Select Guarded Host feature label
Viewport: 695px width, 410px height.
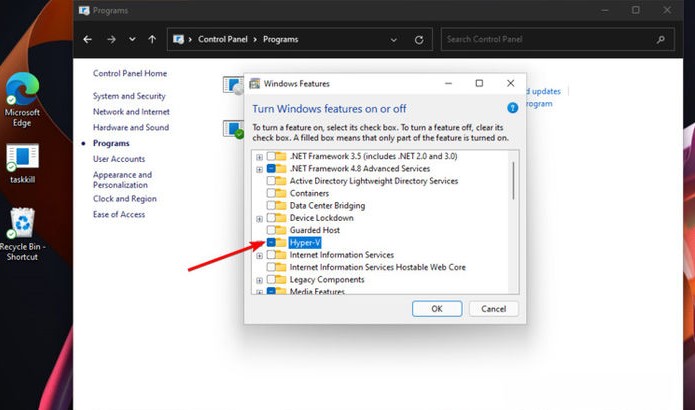315,230
